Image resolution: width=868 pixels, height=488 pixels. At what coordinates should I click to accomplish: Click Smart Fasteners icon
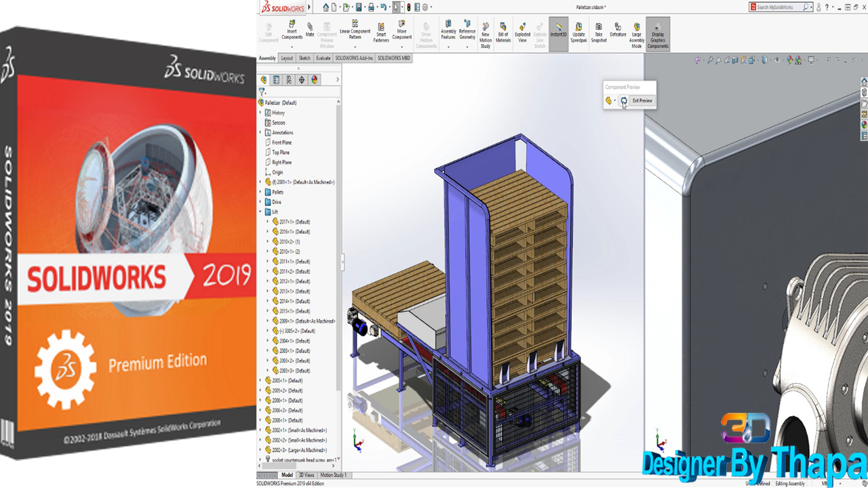381,33
